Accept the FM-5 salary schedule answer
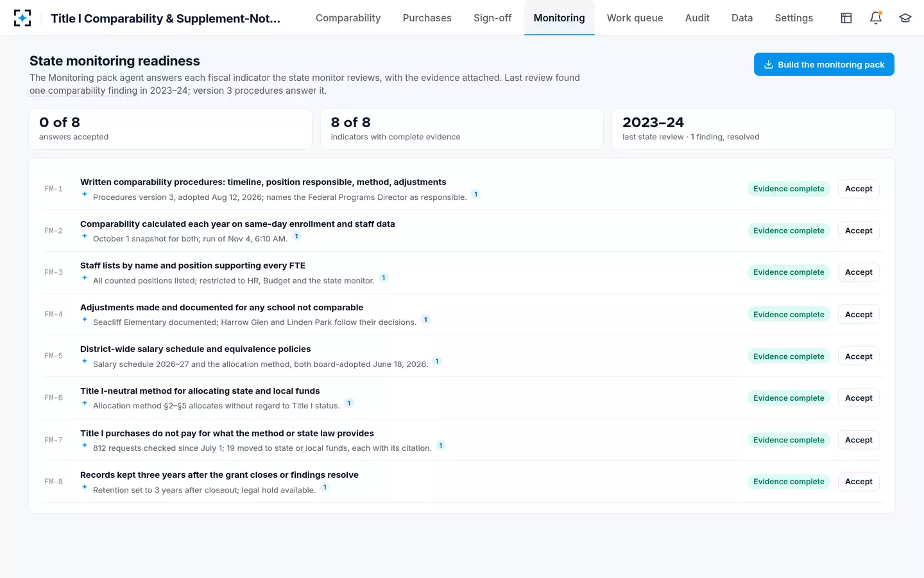The image size is (924, 578). click(859, 356)
